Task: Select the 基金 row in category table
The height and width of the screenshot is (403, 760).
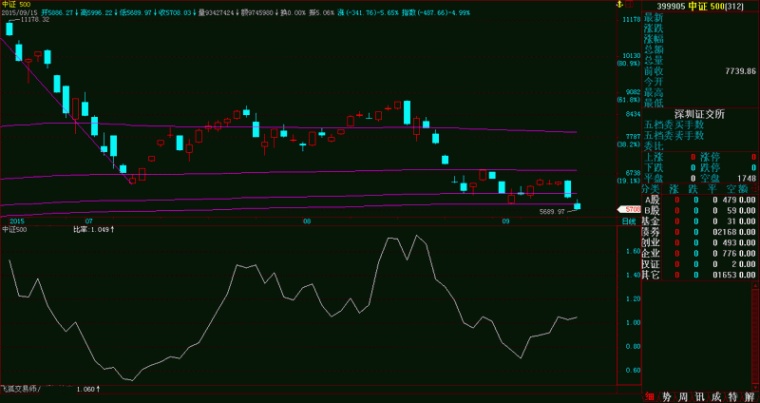Action: click(x=652, y=220)
